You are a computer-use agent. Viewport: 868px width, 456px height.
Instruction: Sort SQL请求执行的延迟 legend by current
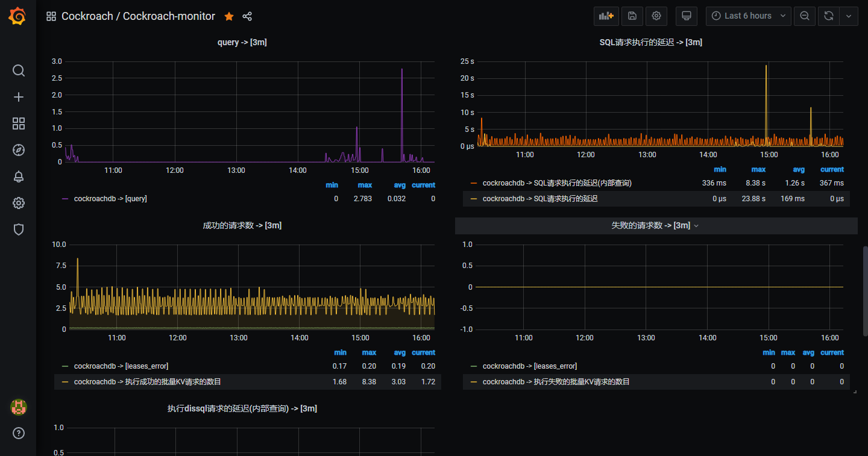click(832, 170)
